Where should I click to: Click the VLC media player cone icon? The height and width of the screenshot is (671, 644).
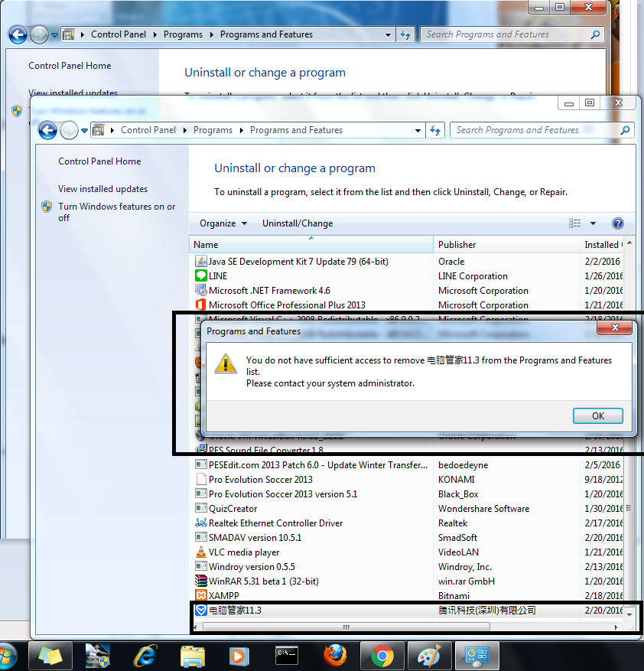200,552
